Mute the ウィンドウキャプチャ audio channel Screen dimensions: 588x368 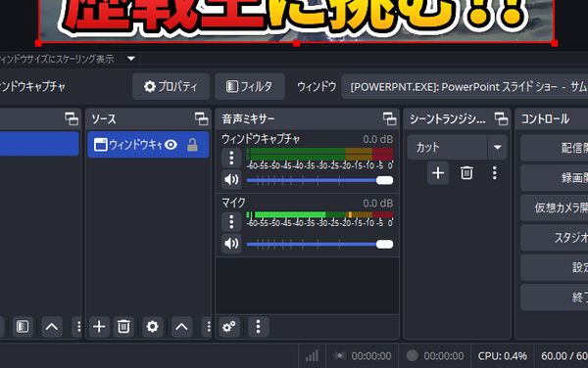[x=231, y=180]
